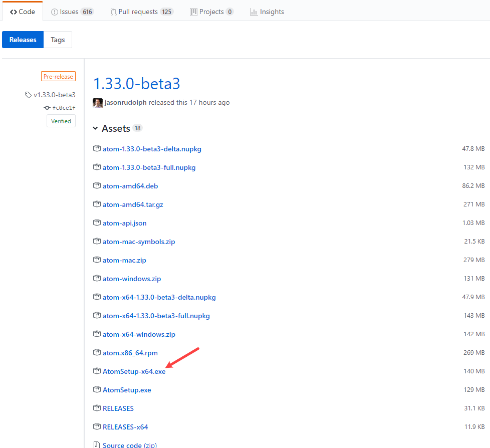Click the Assets count badge 18

pyautogui.click(x=137, y=128)
